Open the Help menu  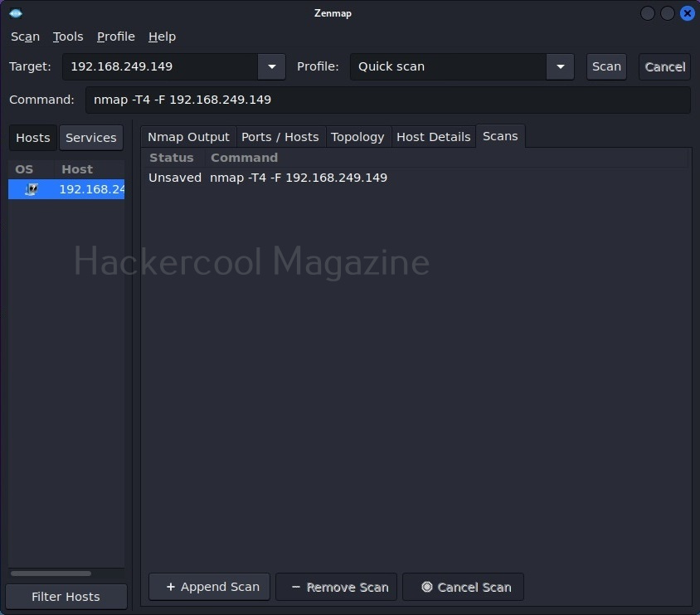[x=162, y=37]
